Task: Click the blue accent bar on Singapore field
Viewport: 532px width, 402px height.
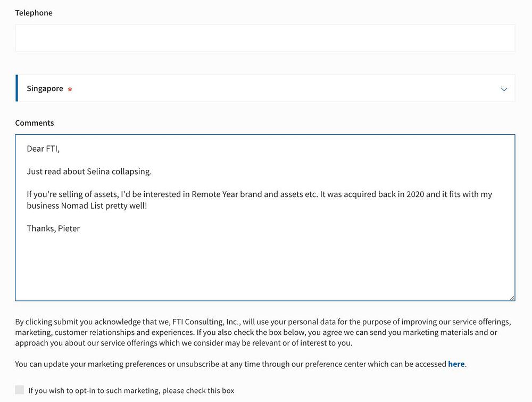Action: coord(16,88)
